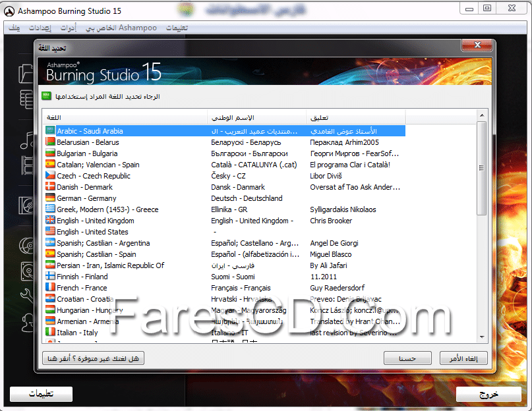The height and width of the screenshot is (411, 532).
Task: Open the data folder sidebar icon
Action: coord(26,74)
